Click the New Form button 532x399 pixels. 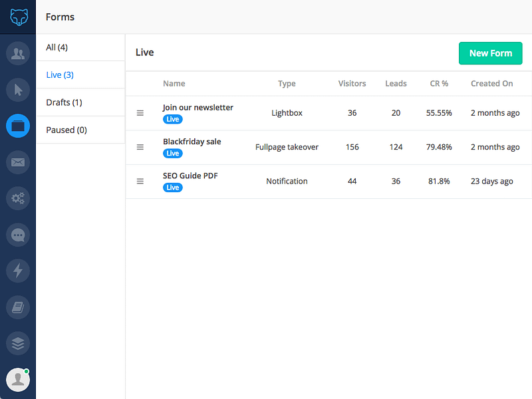coord(490,53)
